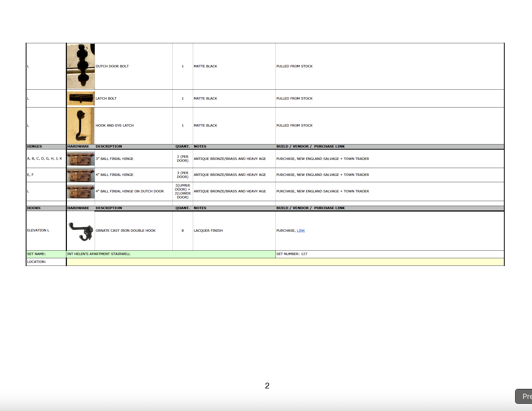Click the E, F row hinge image
Image resolution: width=532 pixels, height=411 pixels.
81,175
